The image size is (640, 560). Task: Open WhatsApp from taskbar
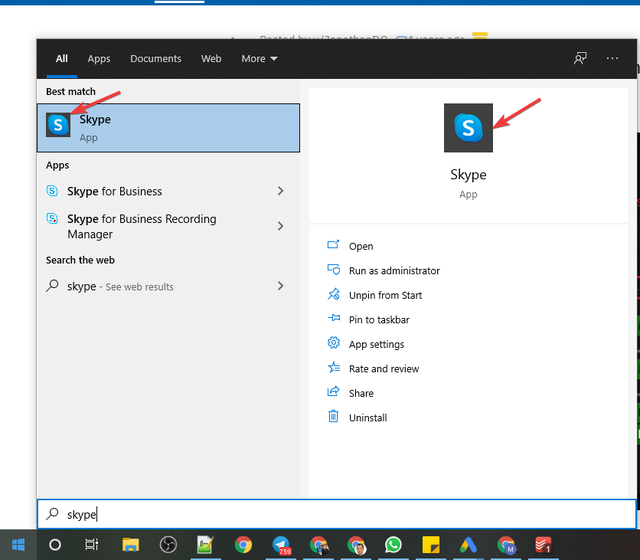pyautogui.click(x=393, y=544)
